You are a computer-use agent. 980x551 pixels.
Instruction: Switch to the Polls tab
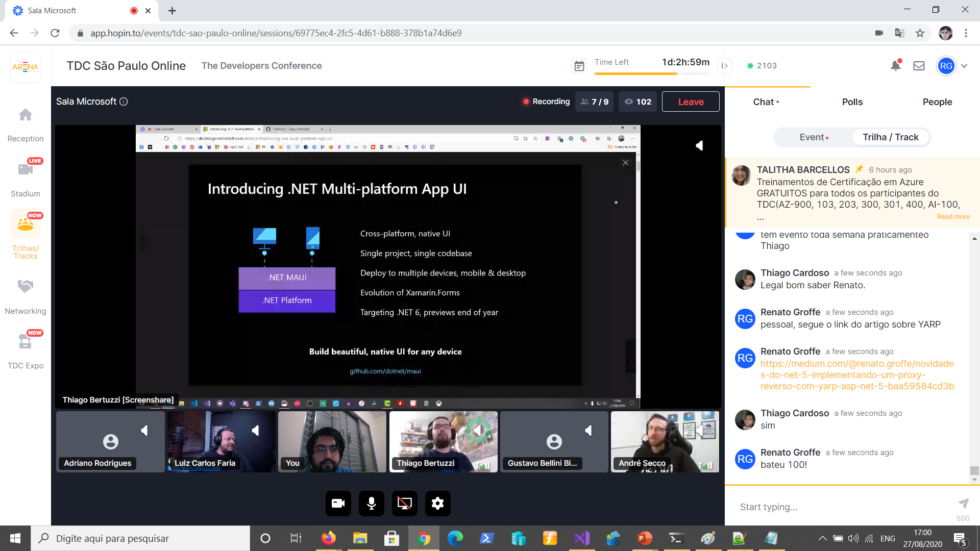tap(852, 102)
